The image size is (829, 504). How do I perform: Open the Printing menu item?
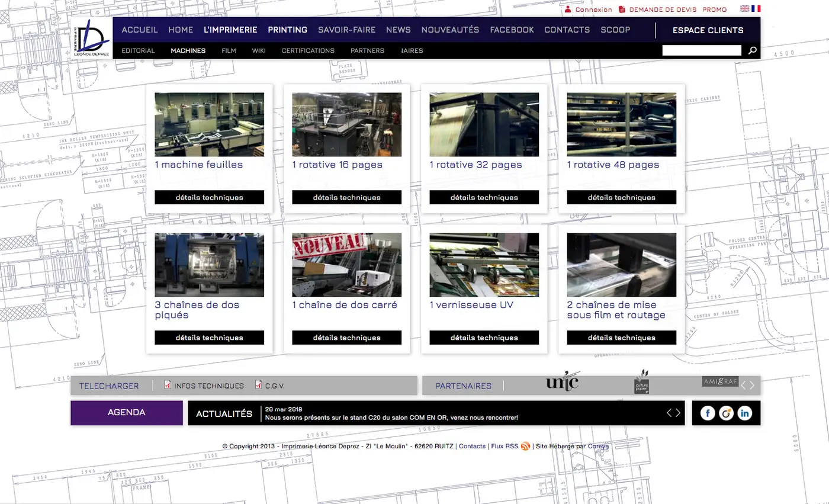tap(287, 30)
